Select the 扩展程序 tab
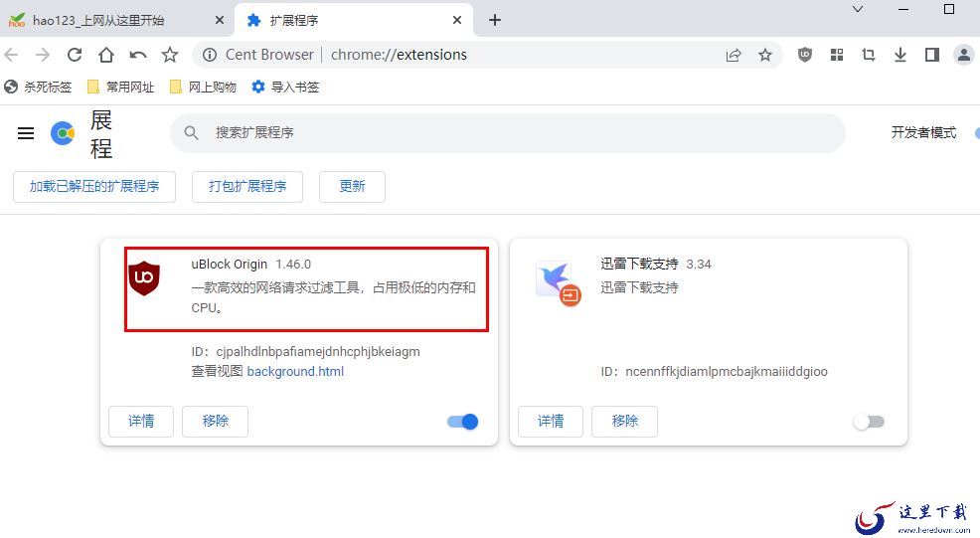Screen dimensions: 980x538 pos(354,20)
